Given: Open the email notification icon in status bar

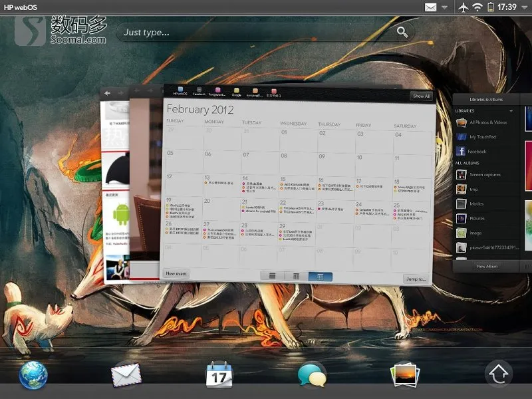Looking at the screenshot, I should (430, 7).
